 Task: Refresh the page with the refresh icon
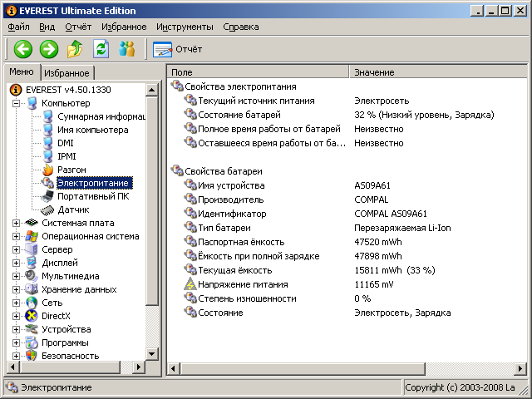(x=101, y=49)
